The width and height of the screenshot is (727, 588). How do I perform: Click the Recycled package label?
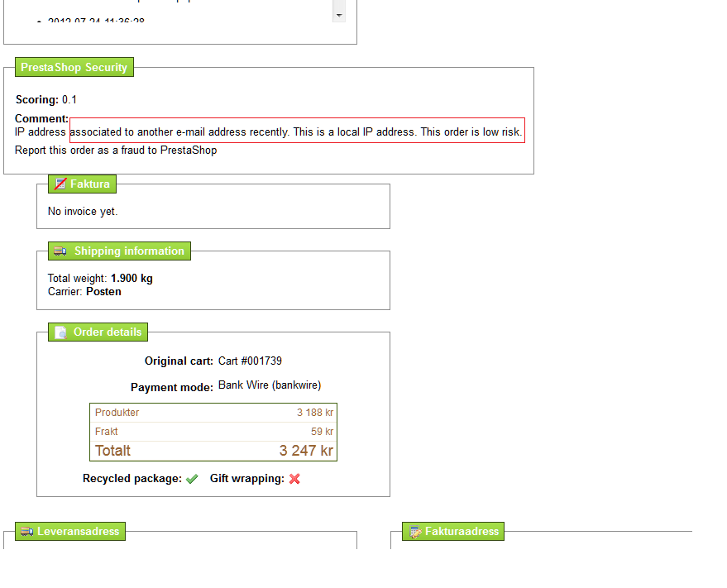[132, 479]
